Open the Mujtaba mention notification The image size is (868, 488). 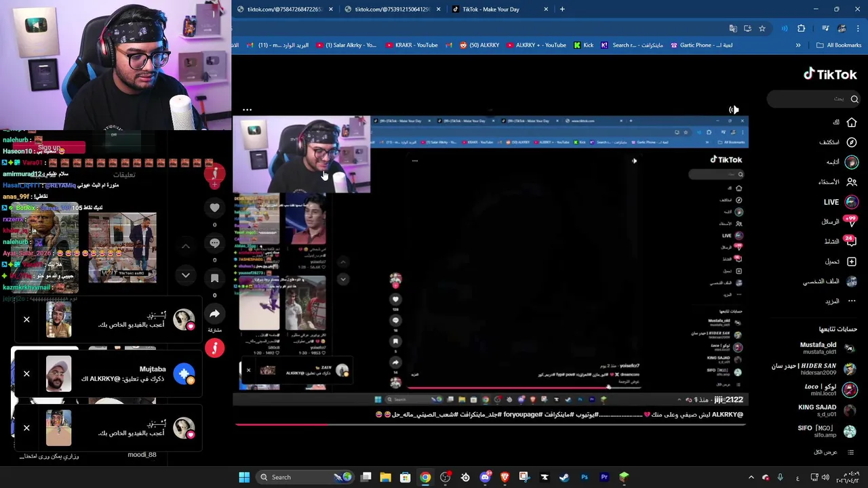(x=107, y=373)
